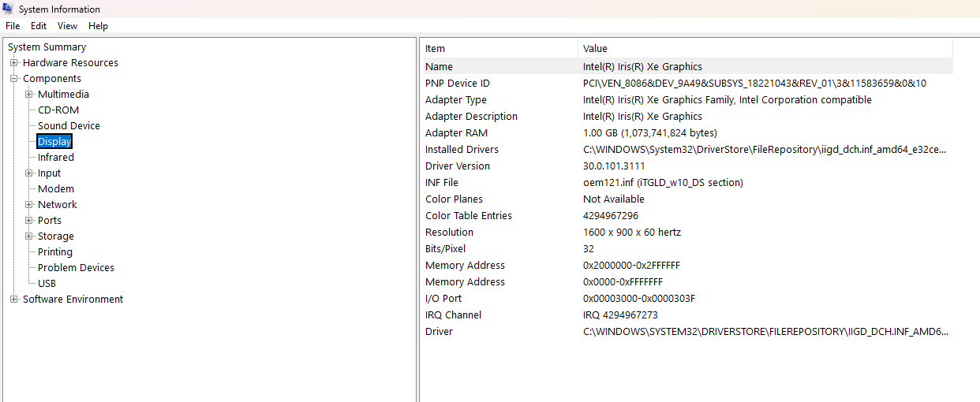The height and width of the screenshot is (402, 980).
Task: Select System Summary in the tree
Action: point(47,47)
